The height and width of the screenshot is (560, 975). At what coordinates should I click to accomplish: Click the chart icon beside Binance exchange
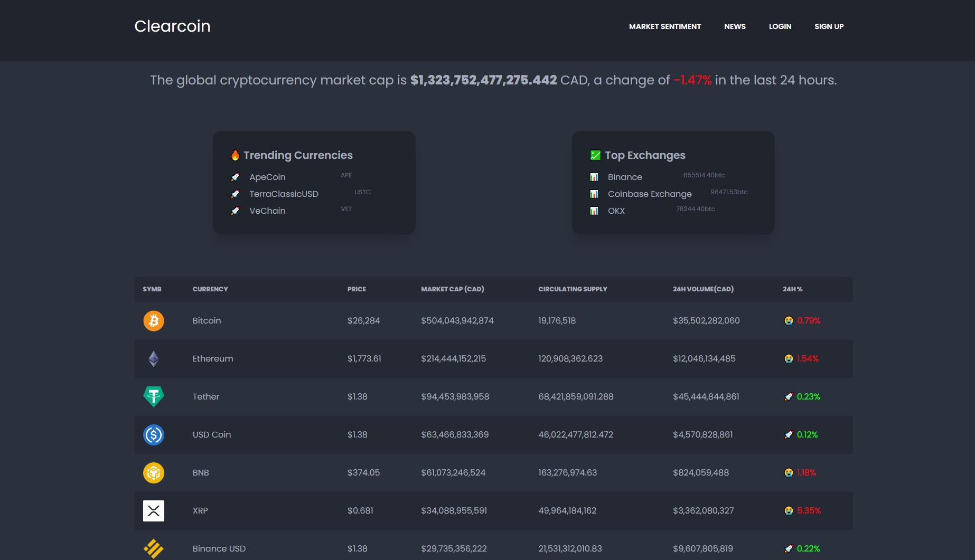point(595,177)
